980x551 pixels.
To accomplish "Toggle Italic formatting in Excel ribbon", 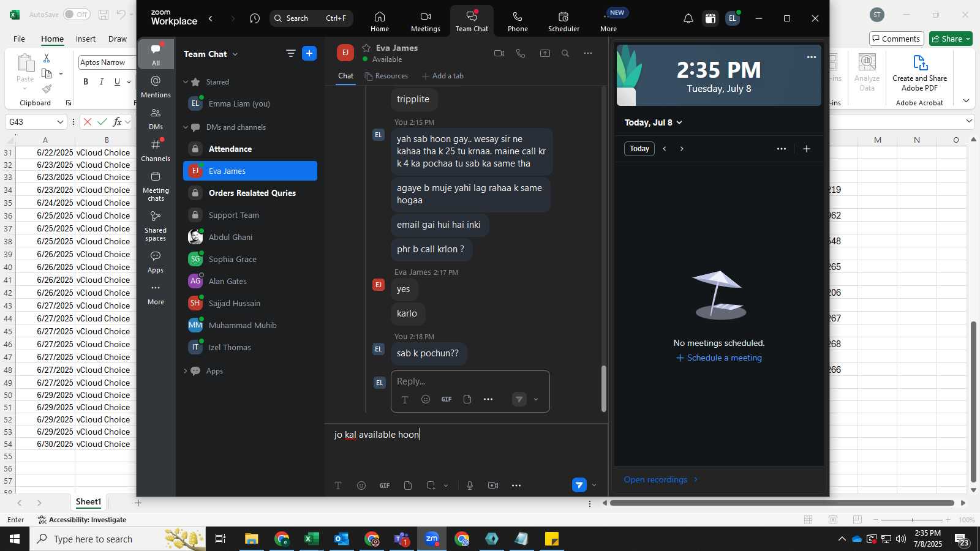I will click(102, 81).
